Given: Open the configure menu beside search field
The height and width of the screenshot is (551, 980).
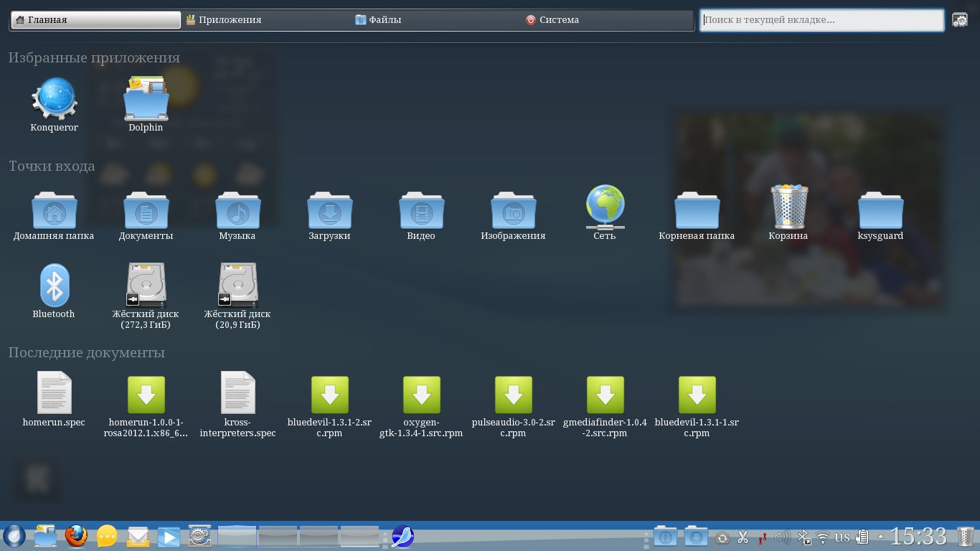Looking at the screenshot, I should point(960,20).
